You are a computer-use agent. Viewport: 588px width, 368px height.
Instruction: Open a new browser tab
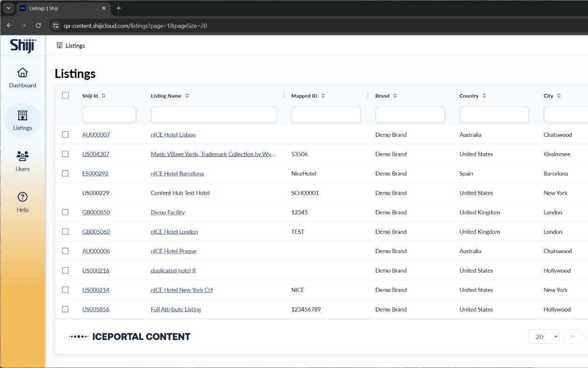(119, 8)
